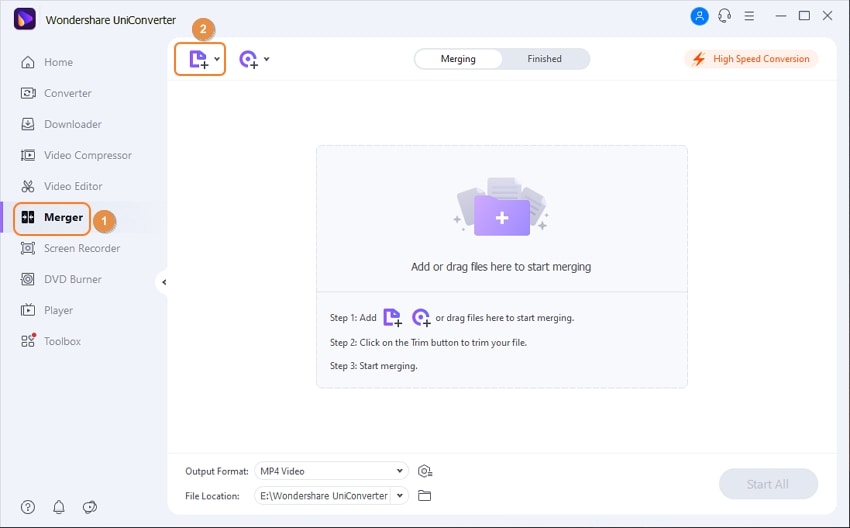Click the 'Step 3: Start merging.' text

[374, 366]
